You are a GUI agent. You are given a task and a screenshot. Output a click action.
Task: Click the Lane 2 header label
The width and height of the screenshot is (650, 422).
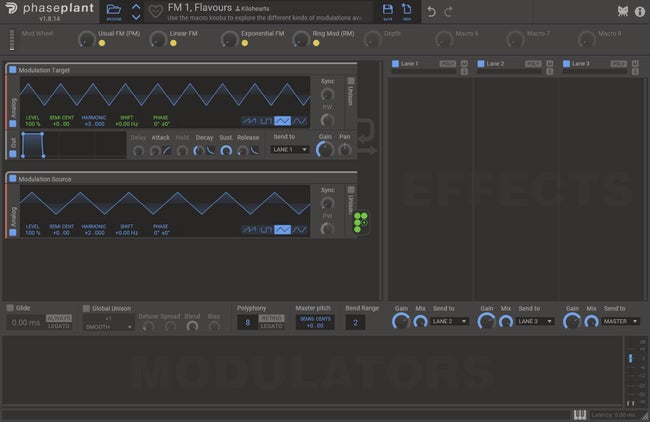point(496,64)
